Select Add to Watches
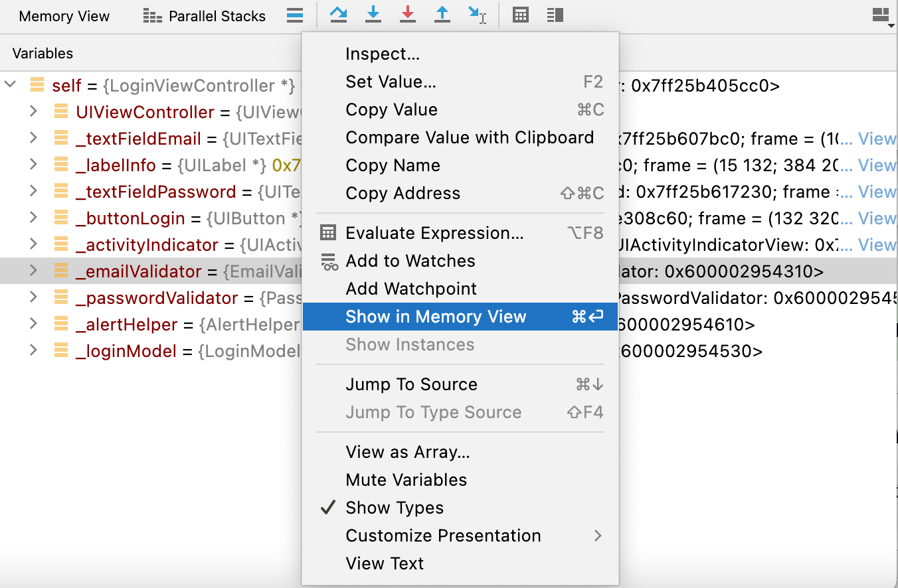The image size is (898, 588). pyautogui.click(x=460, y=261)
